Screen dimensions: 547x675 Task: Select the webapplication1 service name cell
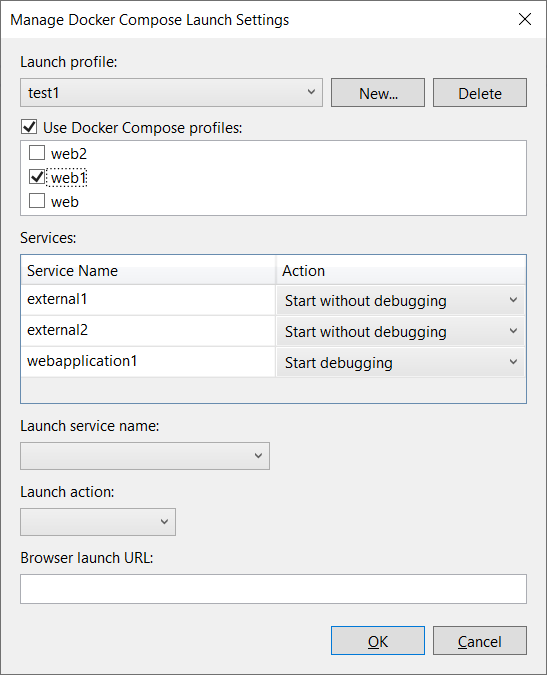tap(148, 362)
